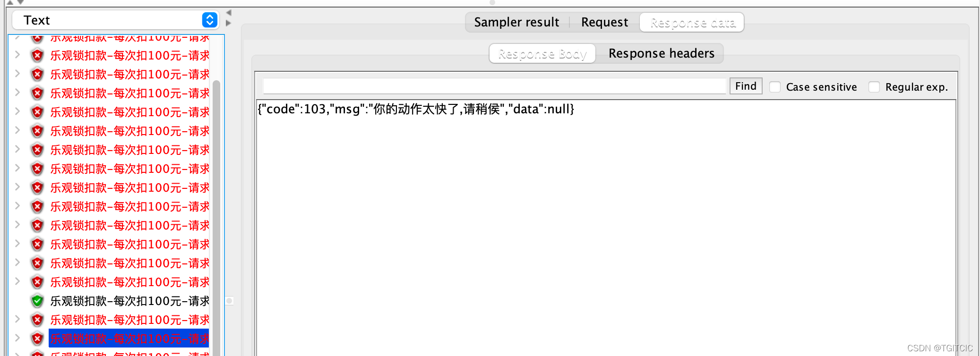Expand the highlighted selected sample row chevron
This screenshot has width=980, height=356.
[17, 338]
